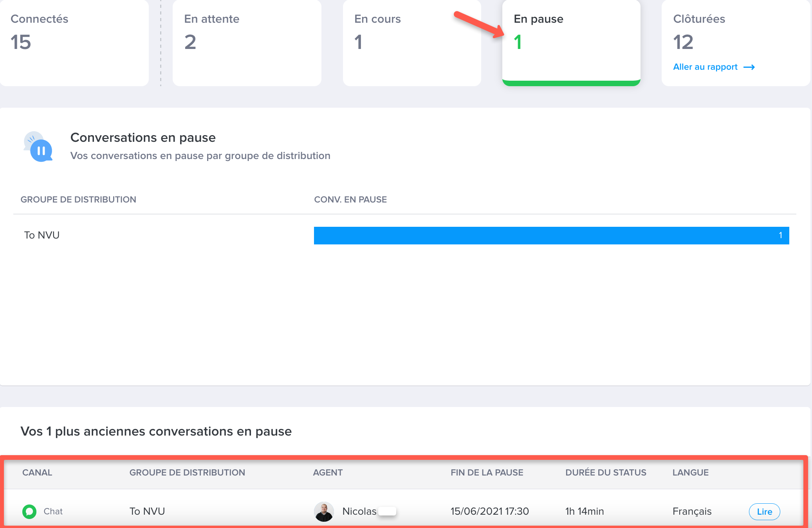This screenshot has width=812, height=528.
Task: Select the En cours card
Action: click(412, 42)
